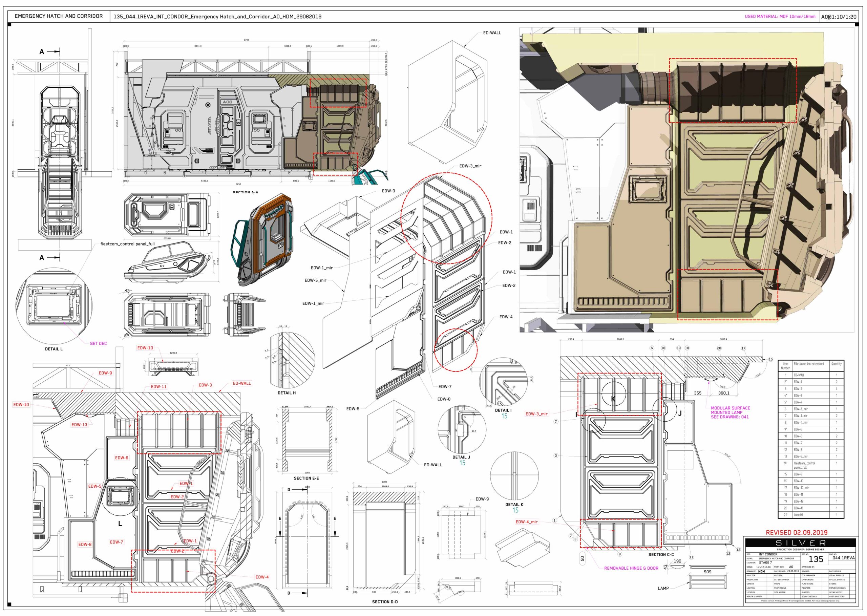Viewport: 867px width, 616px height.
Task: Click the red "EDW-6" callout label
Action: pos(121,458)
